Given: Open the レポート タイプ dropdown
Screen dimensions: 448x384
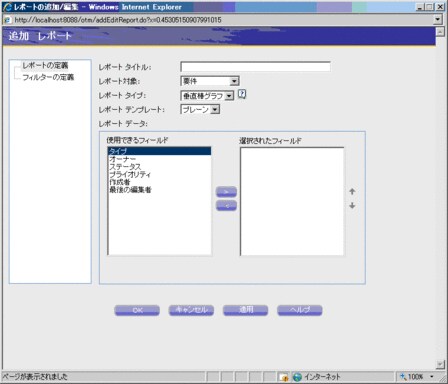Looking at the screenshot, I should coord(207,96).
